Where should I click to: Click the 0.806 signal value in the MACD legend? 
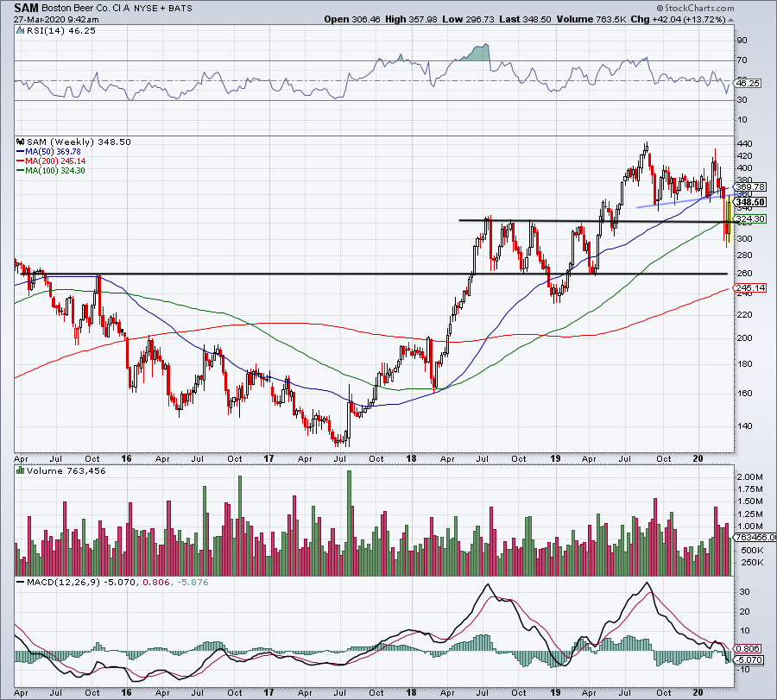click(155, 582)
